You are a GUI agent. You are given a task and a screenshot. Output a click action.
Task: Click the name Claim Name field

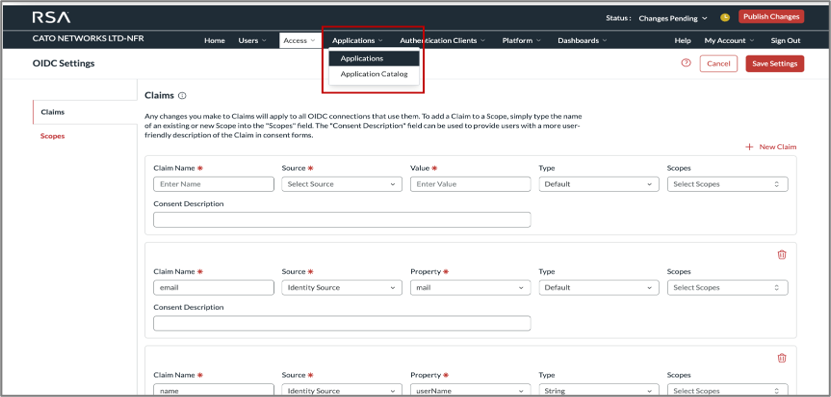[214, 390]
